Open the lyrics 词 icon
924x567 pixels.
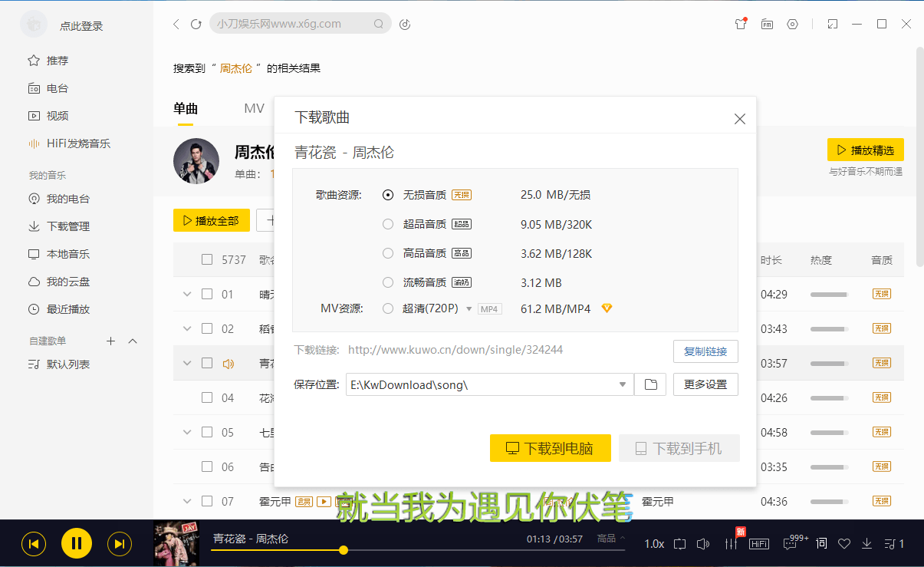coord(820,543)
